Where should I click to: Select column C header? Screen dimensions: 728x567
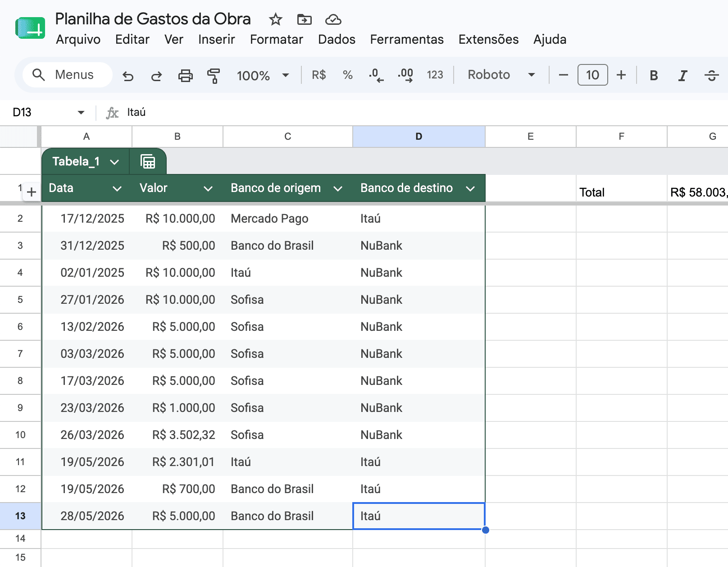[288, 137]
